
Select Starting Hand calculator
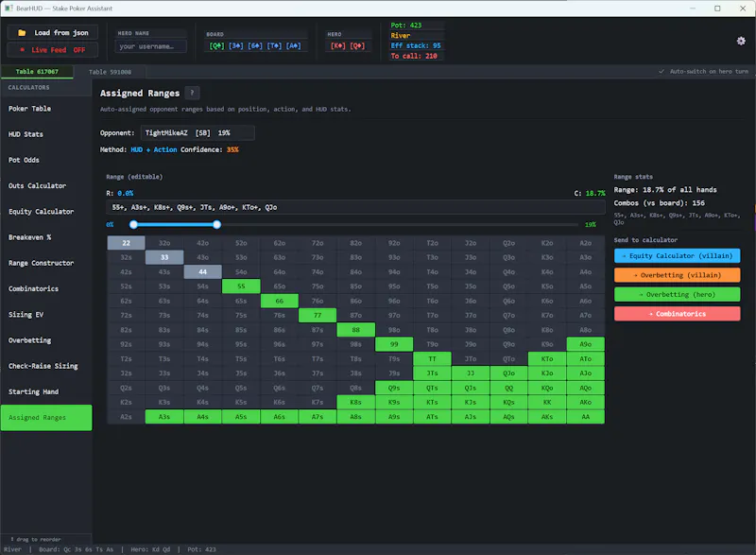(45, 391)
